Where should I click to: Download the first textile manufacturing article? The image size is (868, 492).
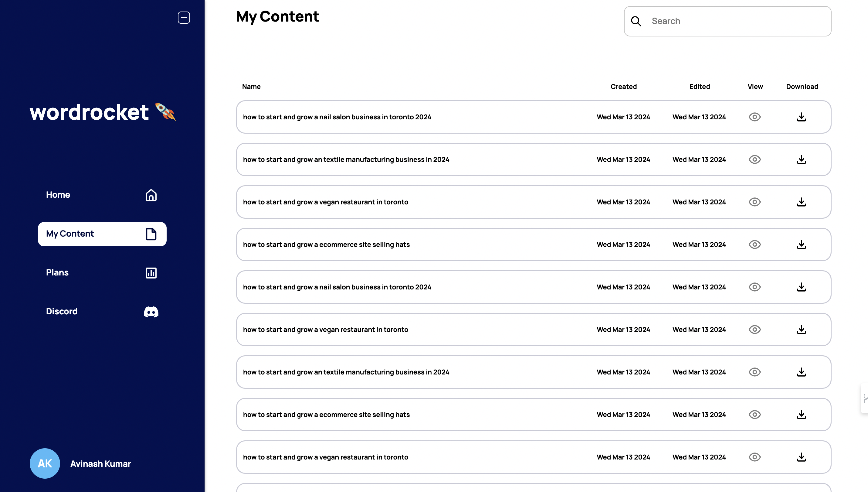point(801,159)
